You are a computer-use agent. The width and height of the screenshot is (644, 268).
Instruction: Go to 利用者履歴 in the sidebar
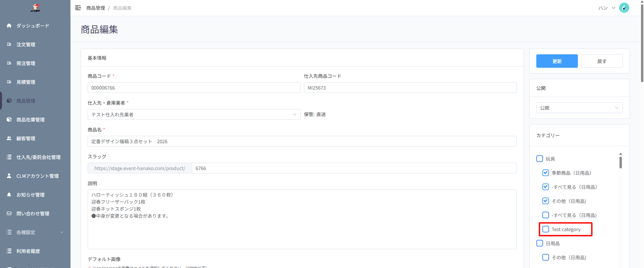[28, 251]
